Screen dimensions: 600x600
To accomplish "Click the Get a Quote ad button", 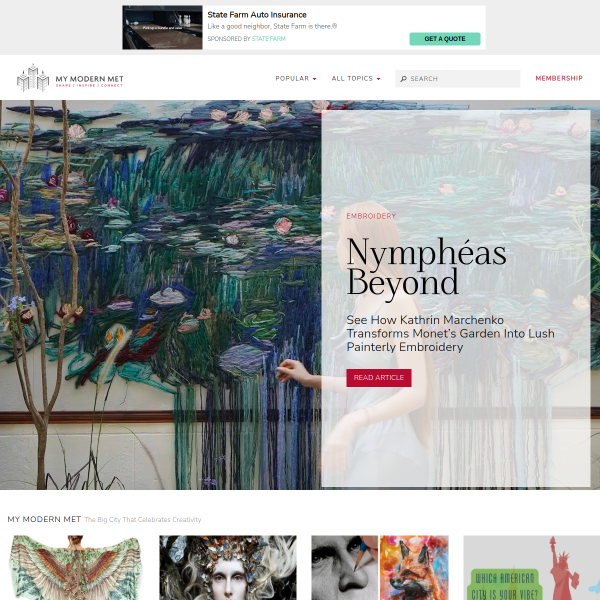I will (445, 39).
